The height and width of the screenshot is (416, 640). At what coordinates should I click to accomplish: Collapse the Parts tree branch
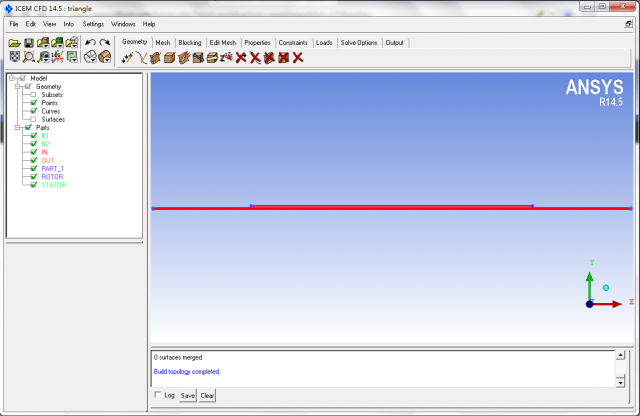[x=17, y=127]
